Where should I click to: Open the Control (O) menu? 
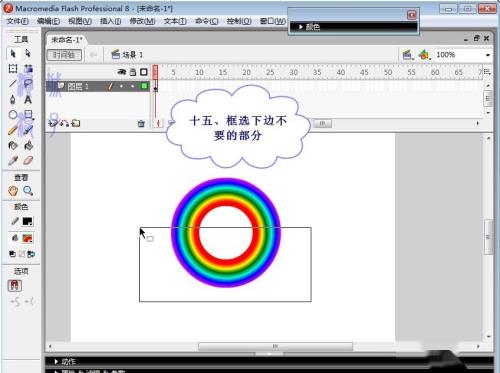(x=239, y=21)
